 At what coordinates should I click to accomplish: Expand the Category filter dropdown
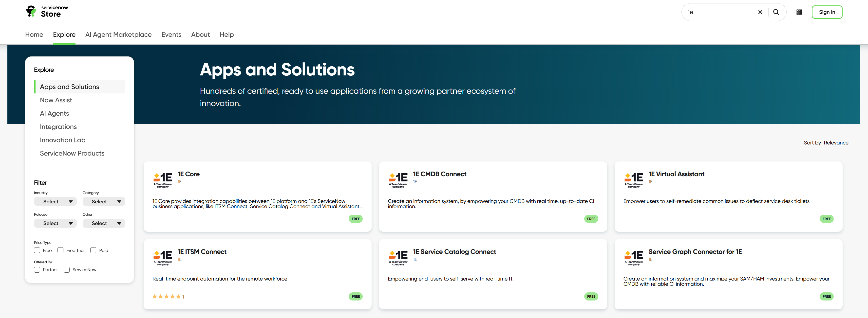(103, 202)
